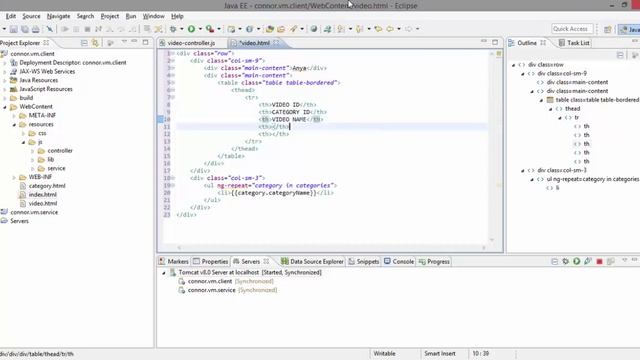Switch to the Data Source Explorer tab
The height and width of the screenshot is (360, 640).
pyautogui.click(x=313, y=262)
